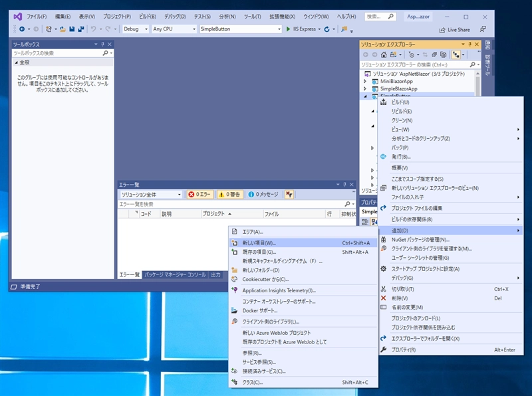Click the 検索 box in the title bar
Screen dimensions: 532x396
tap(380, 16)
